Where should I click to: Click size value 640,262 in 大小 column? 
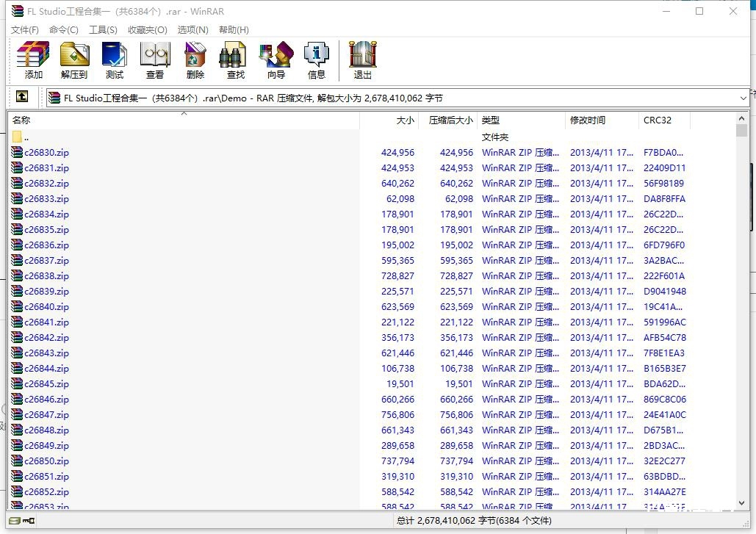(x=397, y=183)
